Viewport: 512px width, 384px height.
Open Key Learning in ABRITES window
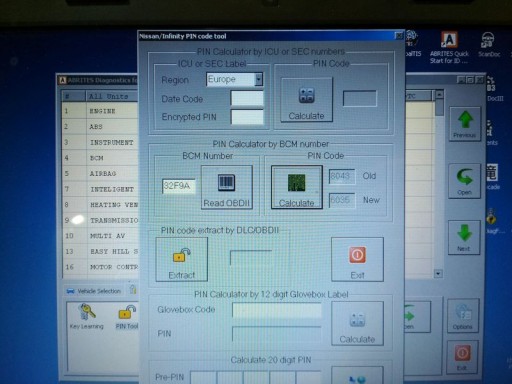[x=87, y=316]
